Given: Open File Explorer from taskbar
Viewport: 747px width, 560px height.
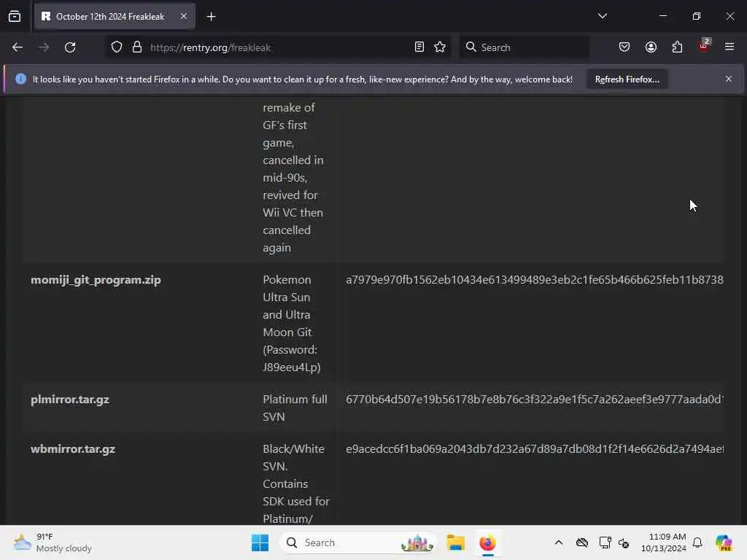Looking at the screenshot, I should [455, 542].
